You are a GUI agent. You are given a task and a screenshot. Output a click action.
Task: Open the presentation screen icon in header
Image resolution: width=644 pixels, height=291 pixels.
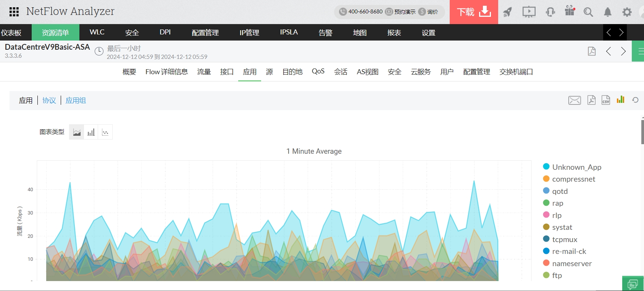coord(529,12)
